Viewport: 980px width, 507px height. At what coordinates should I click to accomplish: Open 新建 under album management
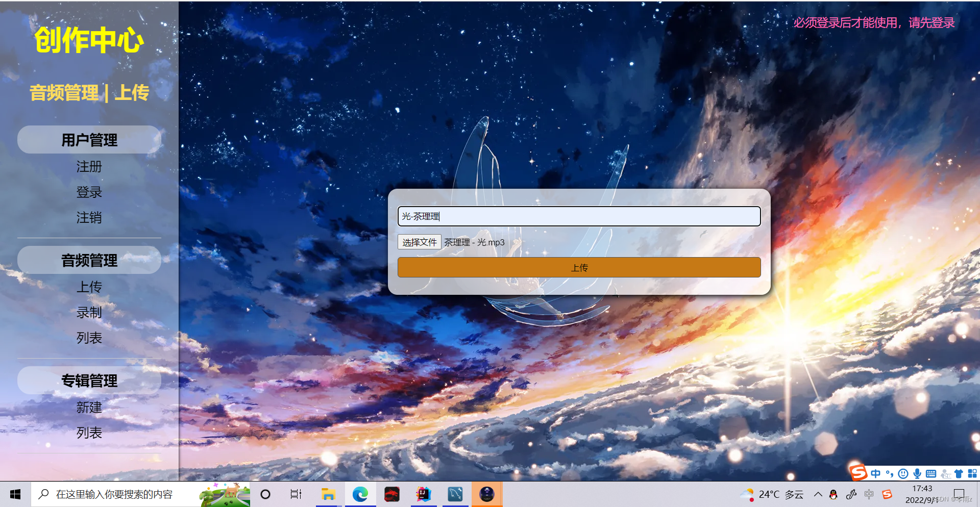89,408
